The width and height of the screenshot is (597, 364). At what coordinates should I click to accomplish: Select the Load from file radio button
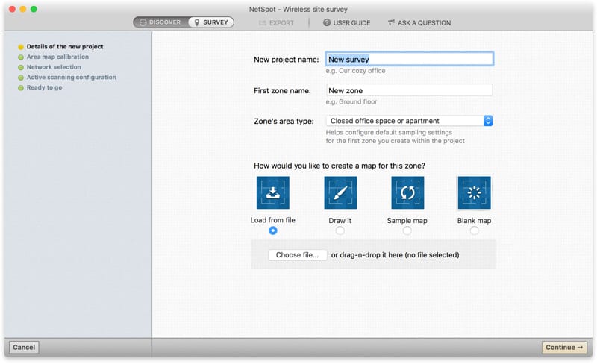(272, 230)
